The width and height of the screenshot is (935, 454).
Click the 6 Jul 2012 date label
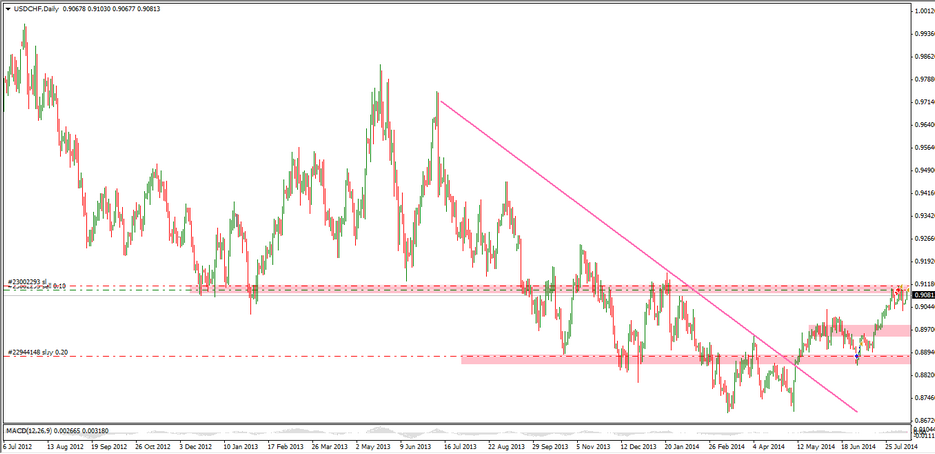coord(20,447)
